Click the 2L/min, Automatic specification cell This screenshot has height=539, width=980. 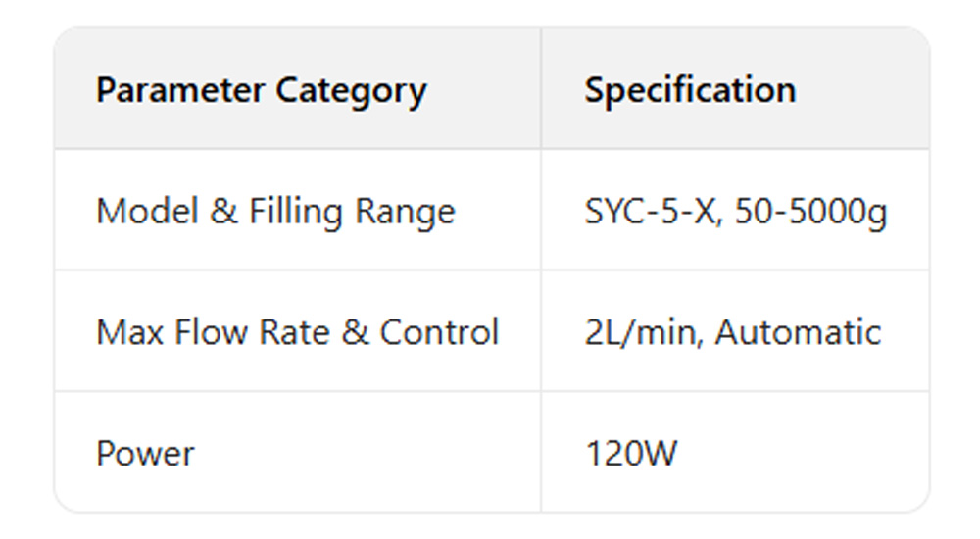point(733,332)
